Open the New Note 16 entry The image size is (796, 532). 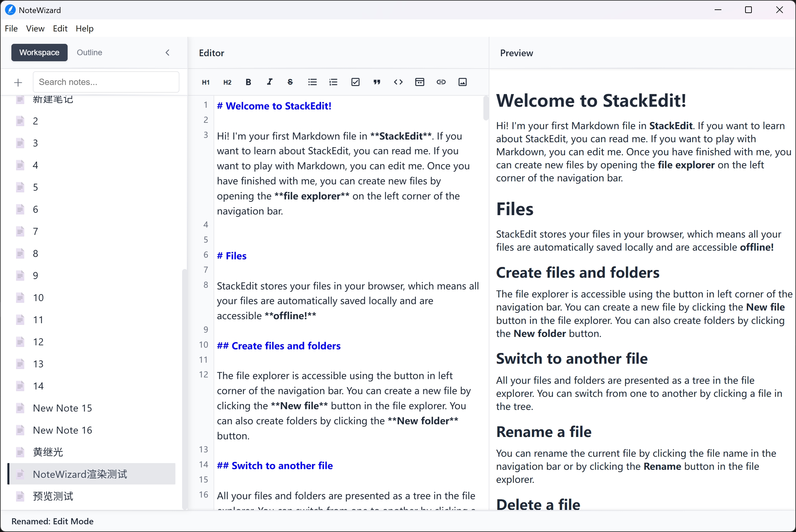92,430
